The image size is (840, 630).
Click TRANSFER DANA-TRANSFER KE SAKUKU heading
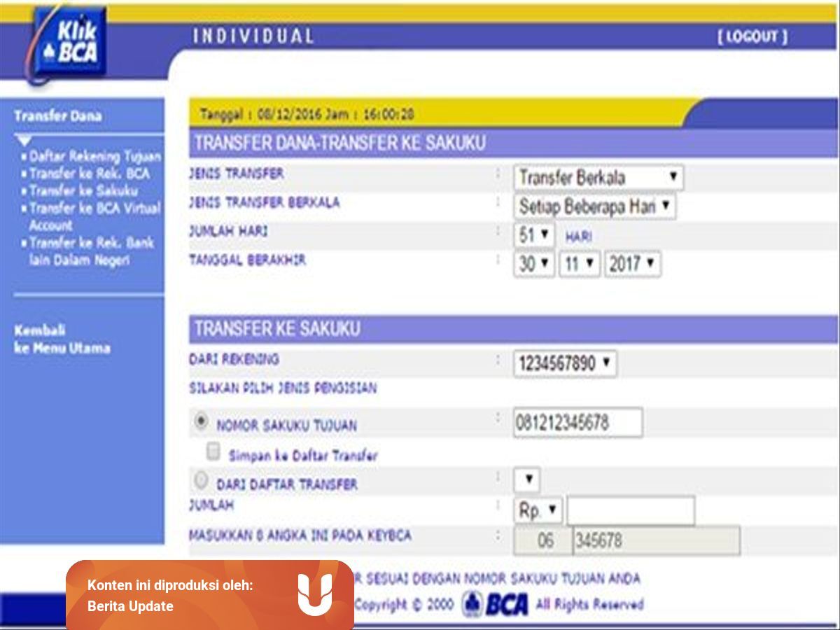(339, 143)
